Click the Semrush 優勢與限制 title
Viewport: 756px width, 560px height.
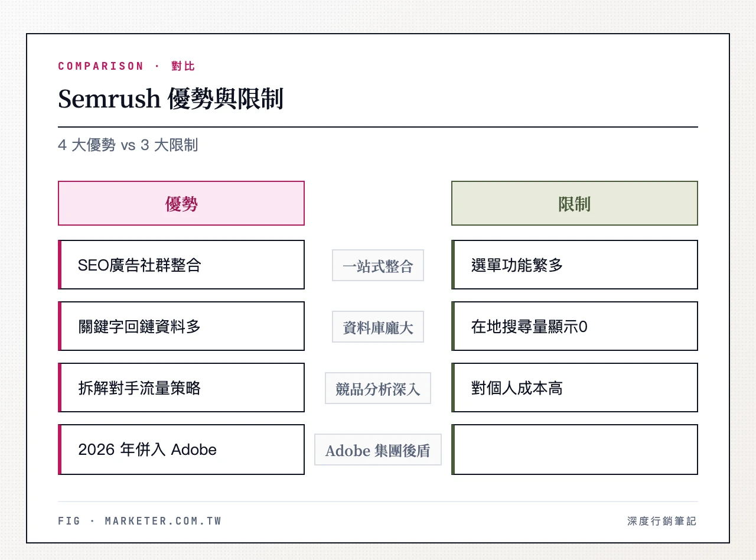[171, 99]
